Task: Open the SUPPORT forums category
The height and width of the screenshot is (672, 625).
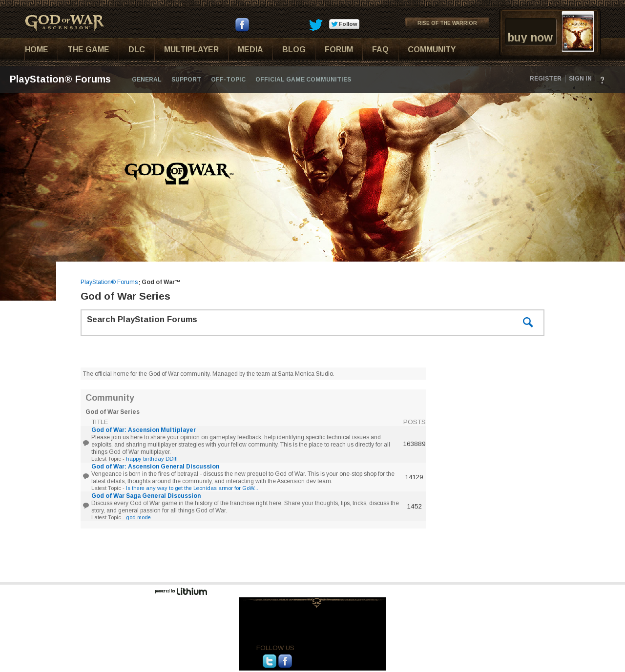Action: [x=186, y=80]
